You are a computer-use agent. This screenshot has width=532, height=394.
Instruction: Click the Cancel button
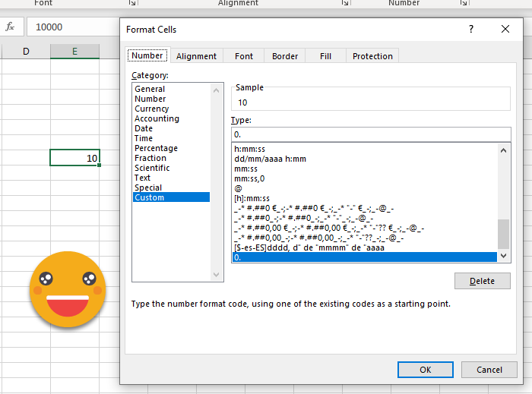pyautogui.click(x=489, y=370)
